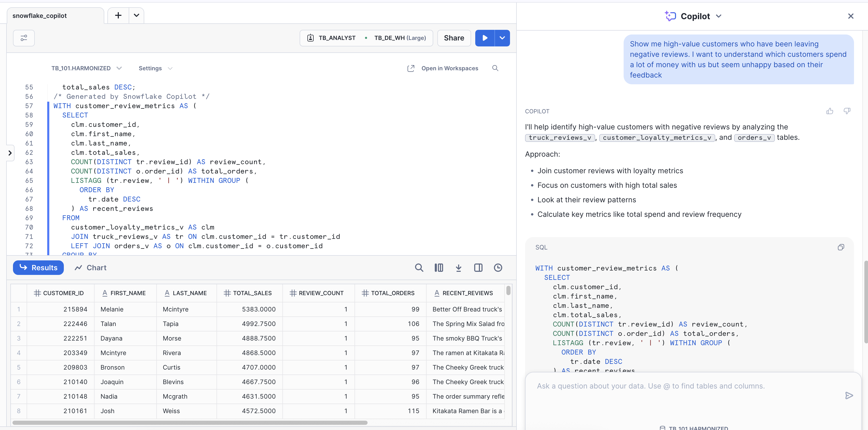This screenshot has width=868, height=430.
Task: Switch to the Results tab
Action: click(38, 268)
